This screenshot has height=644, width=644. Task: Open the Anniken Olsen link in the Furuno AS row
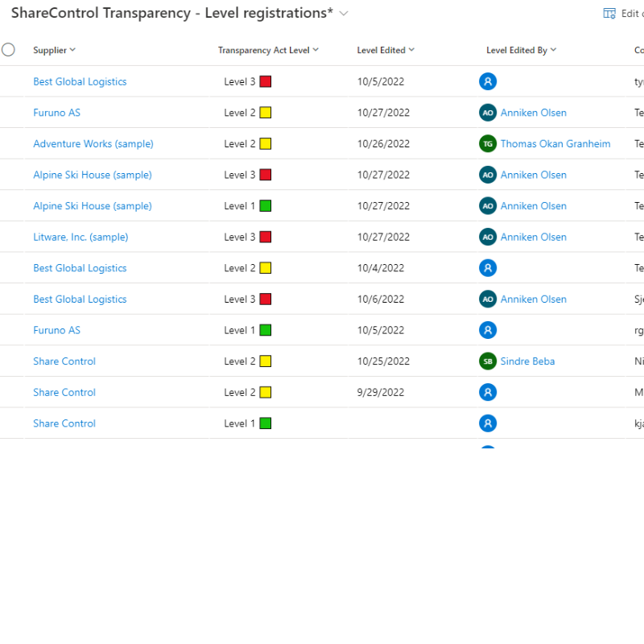point(533,113)
